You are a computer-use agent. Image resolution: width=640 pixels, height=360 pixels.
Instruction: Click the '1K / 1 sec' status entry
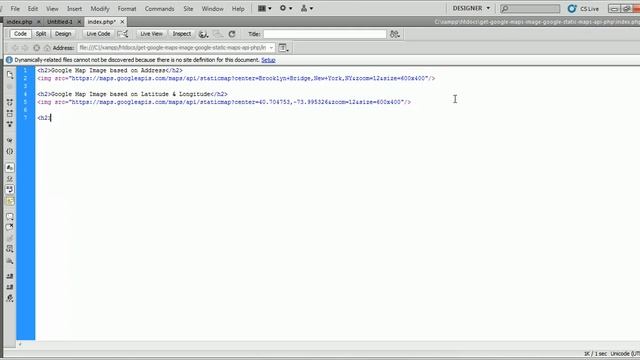[x=595, y=354]
